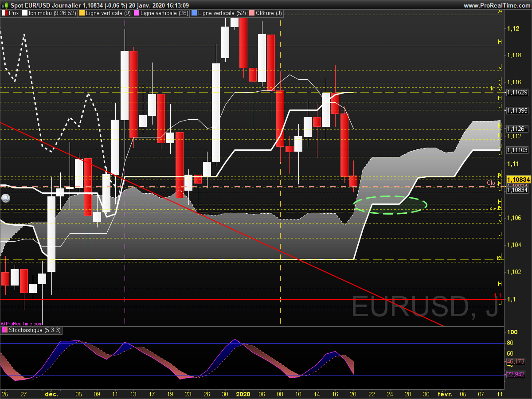Click the magenta Ligne verticale (26) color swatch
This screenshot has height=399, width=532.
(136, 13)
